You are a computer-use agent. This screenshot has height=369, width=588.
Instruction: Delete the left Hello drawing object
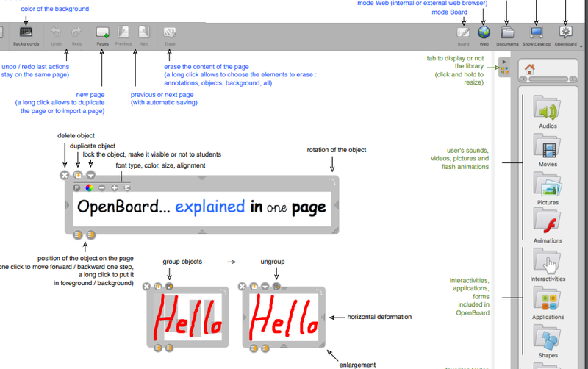[146, 287]
